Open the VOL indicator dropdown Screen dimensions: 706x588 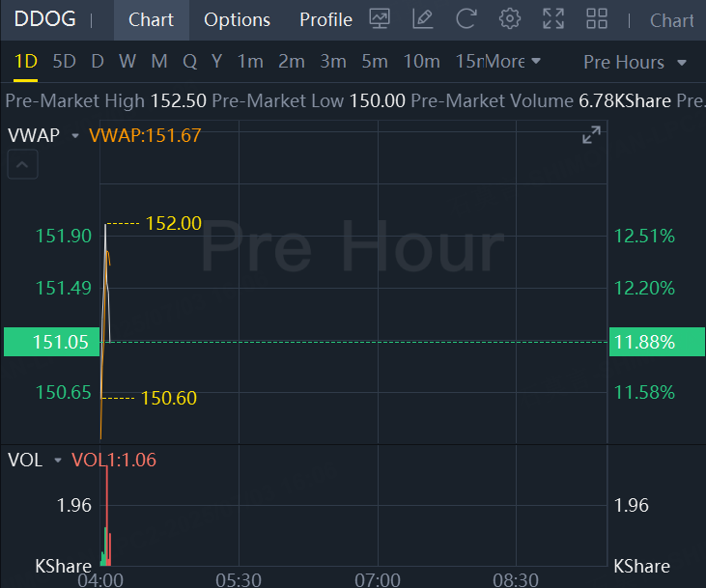pos(58,461)
